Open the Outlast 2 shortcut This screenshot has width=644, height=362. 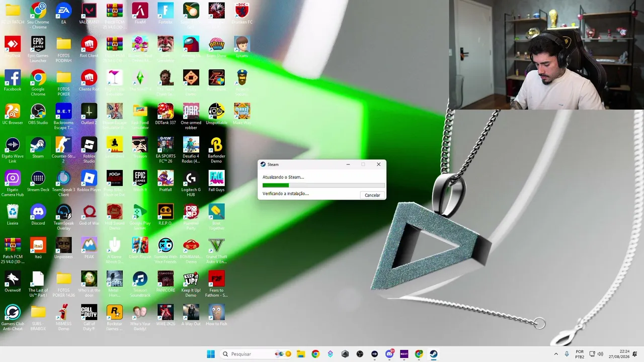89,115
